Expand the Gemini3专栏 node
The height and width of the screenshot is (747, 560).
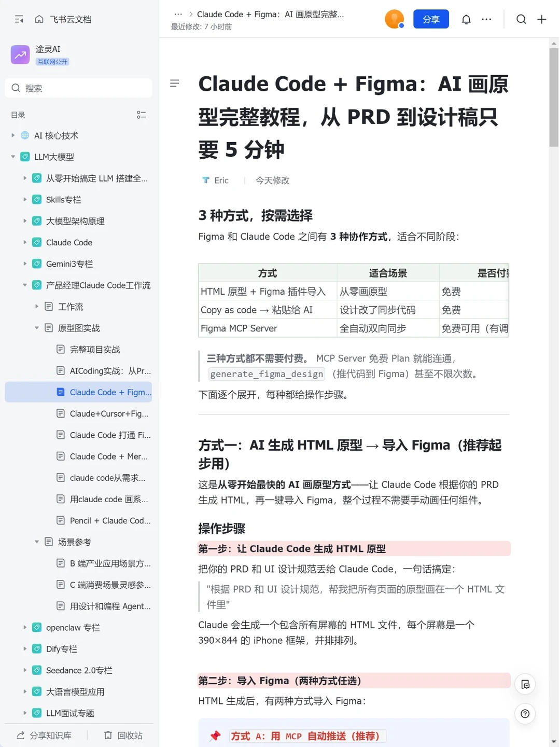pos(25,264)
